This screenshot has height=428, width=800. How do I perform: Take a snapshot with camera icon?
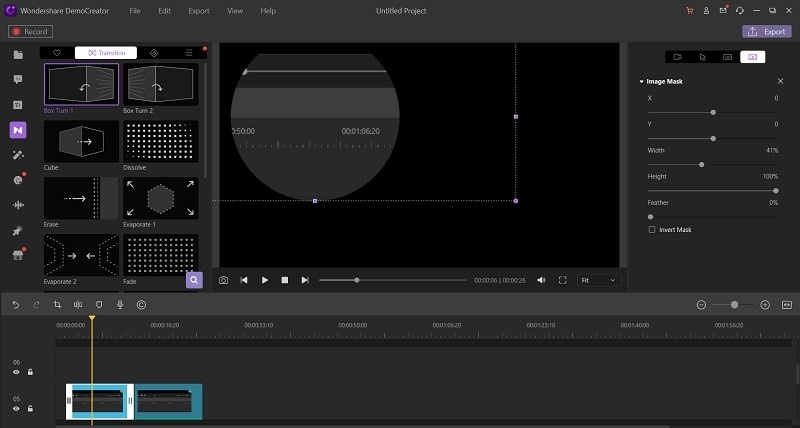[x=223, y=280]
